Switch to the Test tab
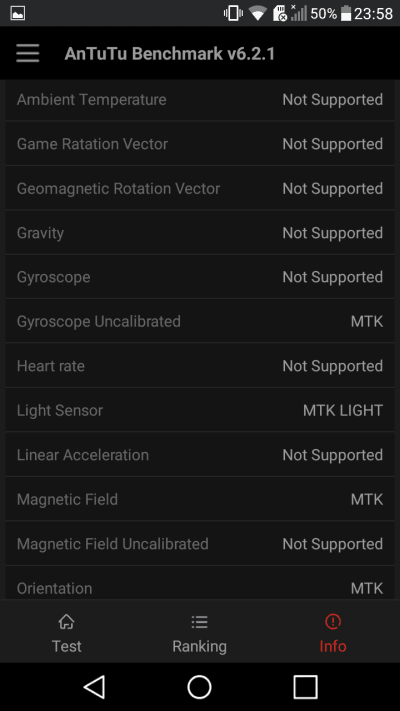The height and width of the screenshot is (711, 400). click(x=67, y=632)
